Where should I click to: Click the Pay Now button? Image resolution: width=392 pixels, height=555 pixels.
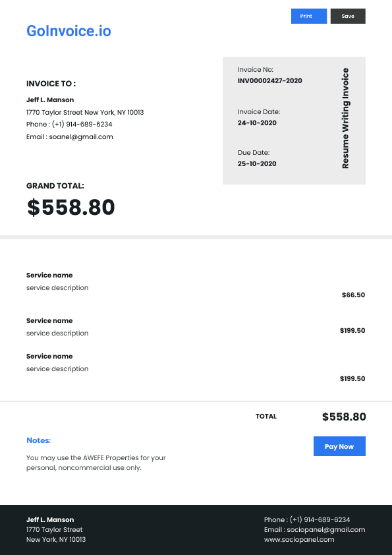click(339, 446)
